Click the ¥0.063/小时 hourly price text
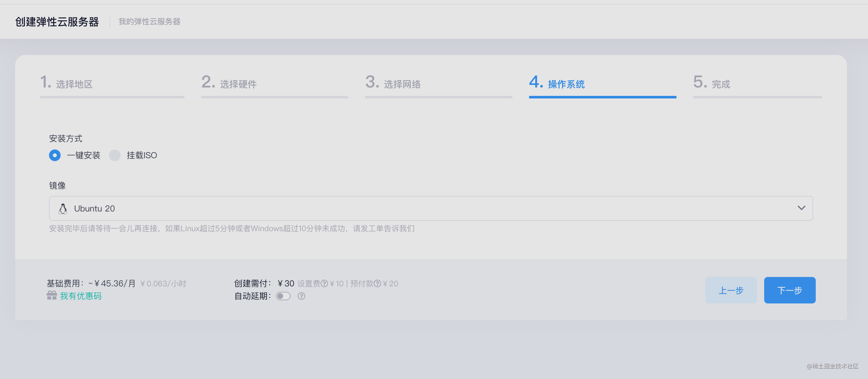 coord(163,283)
